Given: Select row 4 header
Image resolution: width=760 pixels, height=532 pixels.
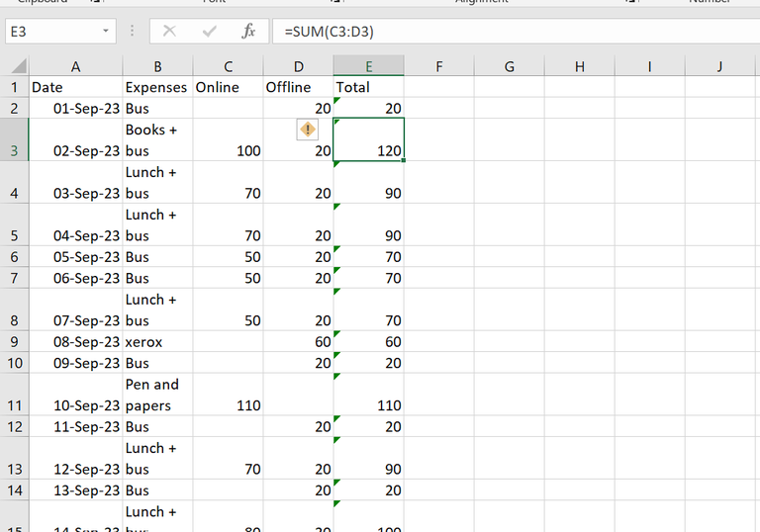Looking at the screenshot, I should 14,183.
